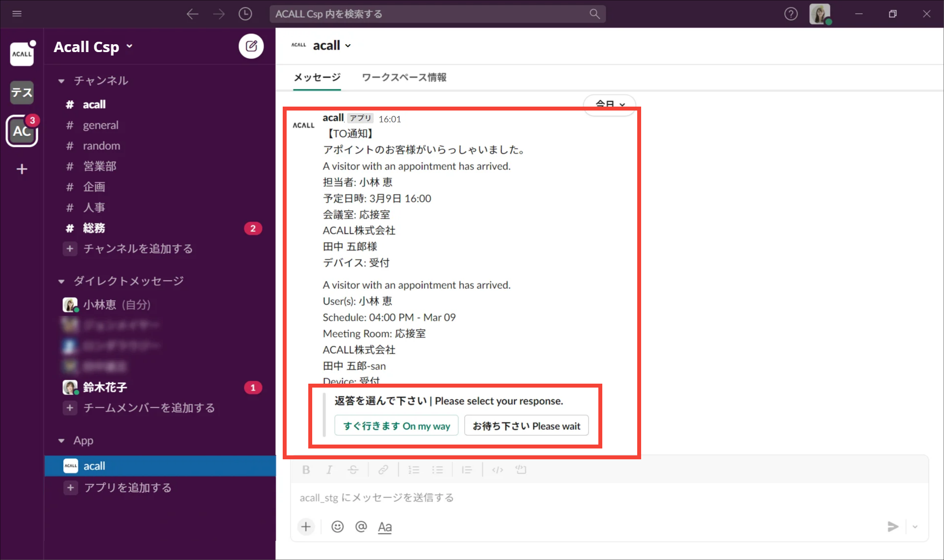Open the history clock icon
Viewport: 944px width, 560px height.
pyautogui.click(x=245, y=14)
